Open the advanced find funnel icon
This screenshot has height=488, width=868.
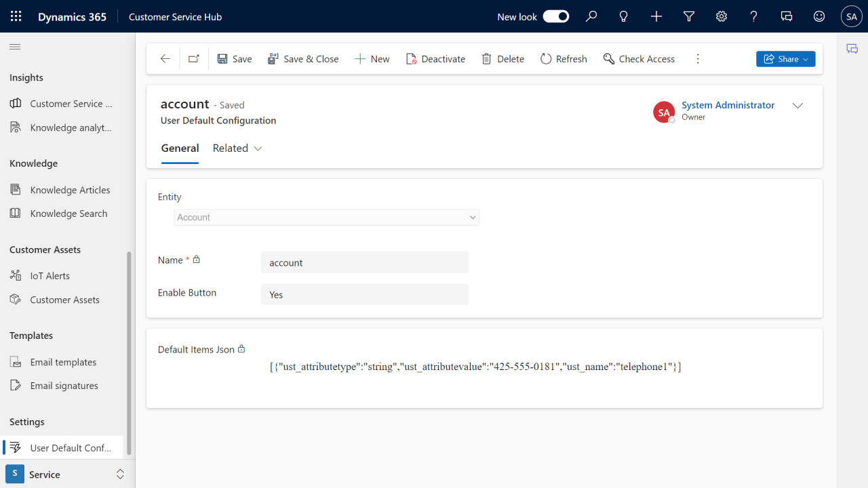pyautogui.click(x=689, y=16)
